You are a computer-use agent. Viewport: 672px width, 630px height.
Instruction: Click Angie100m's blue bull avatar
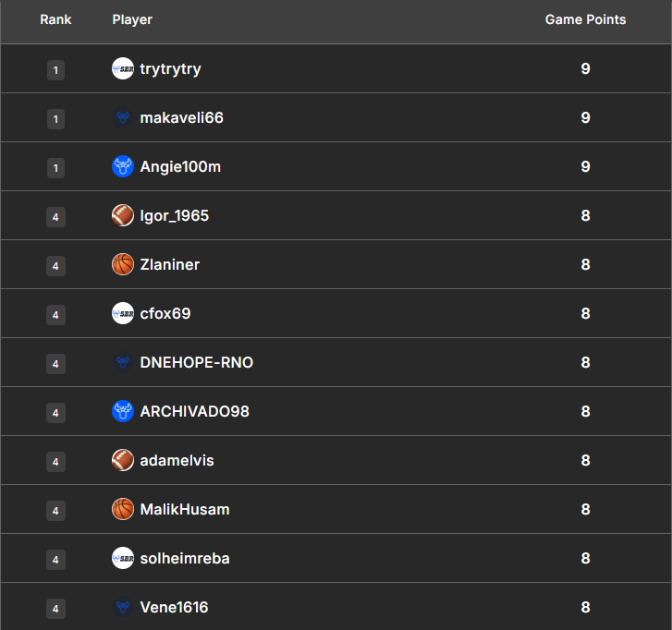pyautogui.click(x=123, y=167)
